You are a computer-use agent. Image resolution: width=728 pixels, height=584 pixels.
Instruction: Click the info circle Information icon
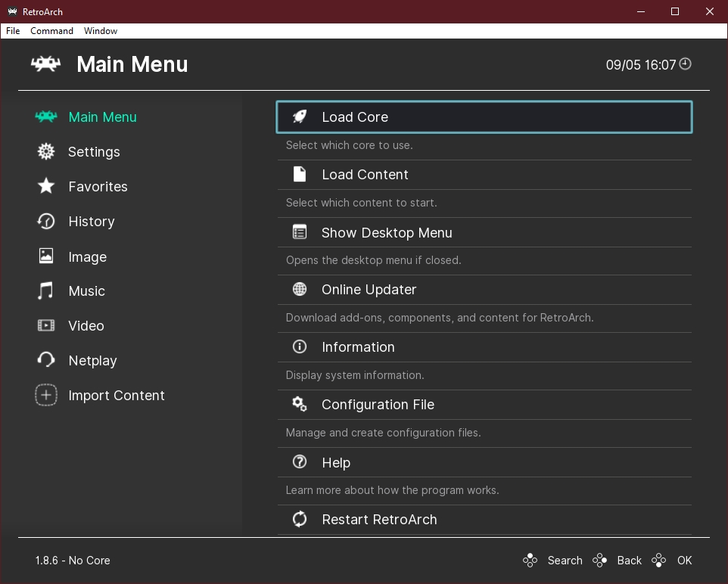(x=300, y=347)
